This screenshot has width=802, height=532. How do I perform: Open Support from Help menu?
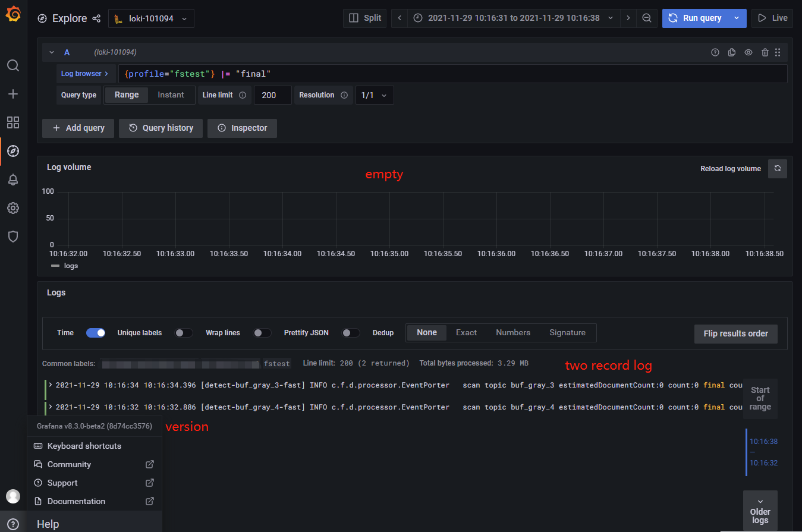(95, 483)
